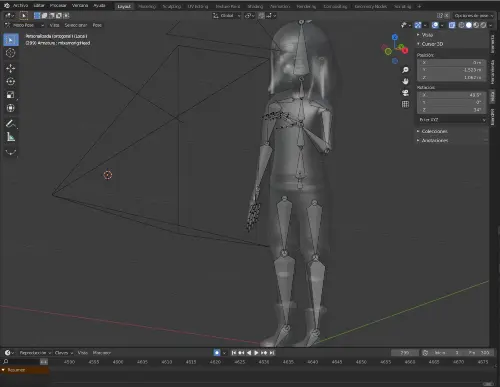Open the Euler XYZ rotation mode dropdown
Viewport: 500px width, 387px height.
(452, 120)
